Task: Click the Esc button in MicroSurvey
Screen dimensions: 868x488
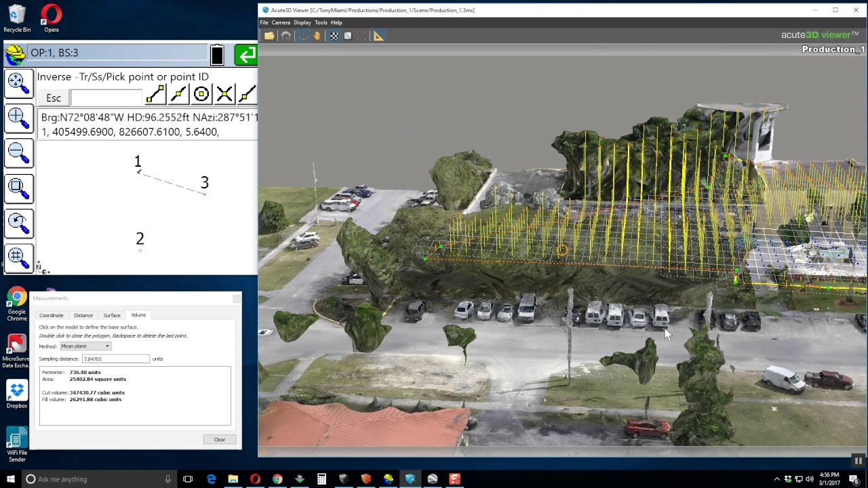Action: [54, 98]
